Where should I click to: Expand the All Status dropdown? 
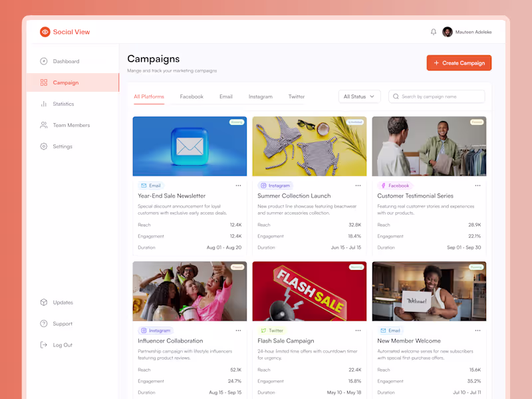pos(359,96)
